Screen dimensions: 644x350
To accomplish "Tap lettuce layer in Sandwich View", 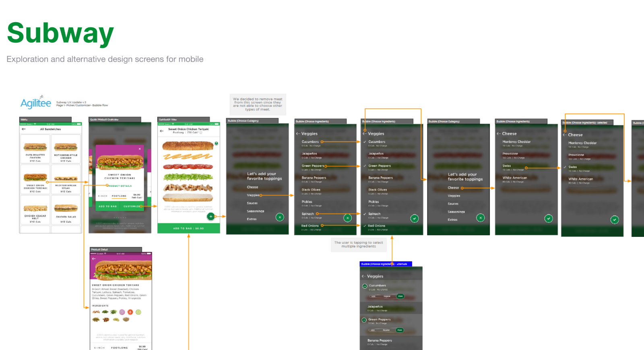I will tap(188, 177).
